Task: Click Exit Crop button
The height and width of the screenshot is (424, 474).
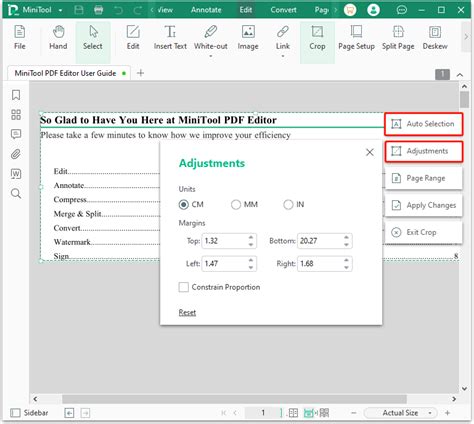Action: [423, 232]
